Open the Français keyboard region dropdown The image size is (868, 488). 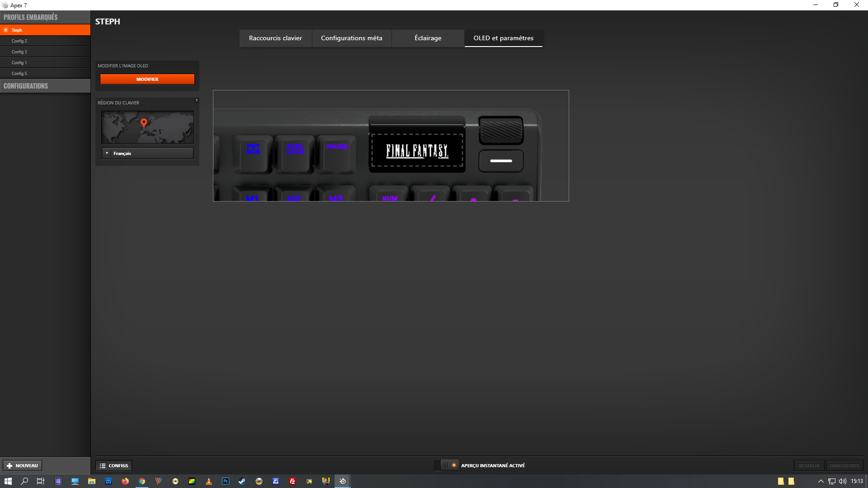coord(147,153)
